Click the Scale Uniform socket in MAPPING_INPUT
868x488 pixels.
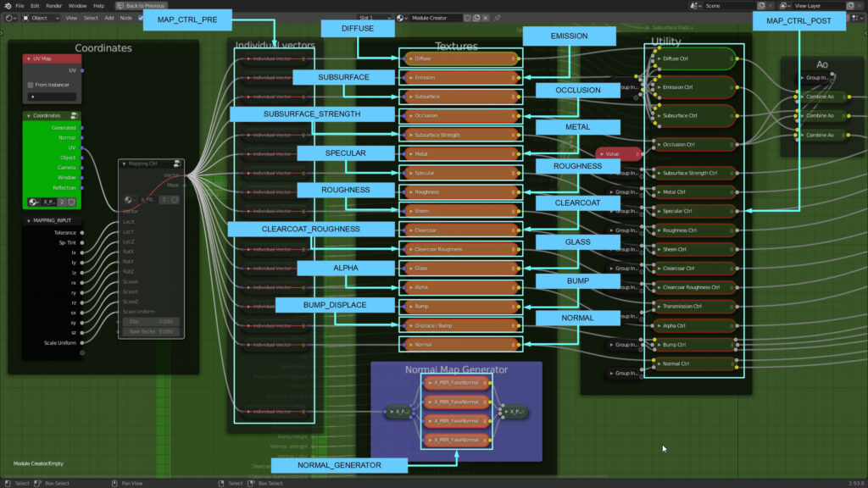pos(82,343)
